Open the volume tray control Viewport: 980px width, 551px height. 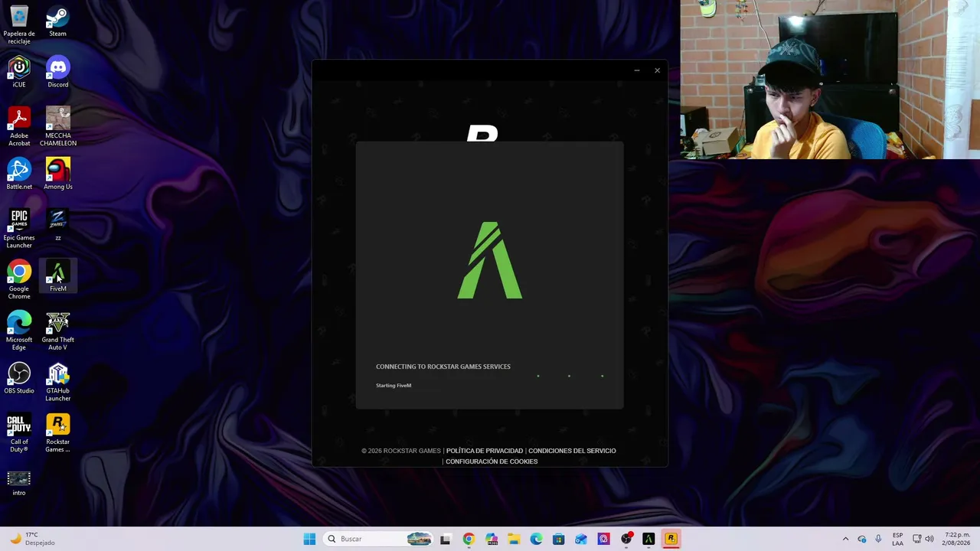[929, 539]
